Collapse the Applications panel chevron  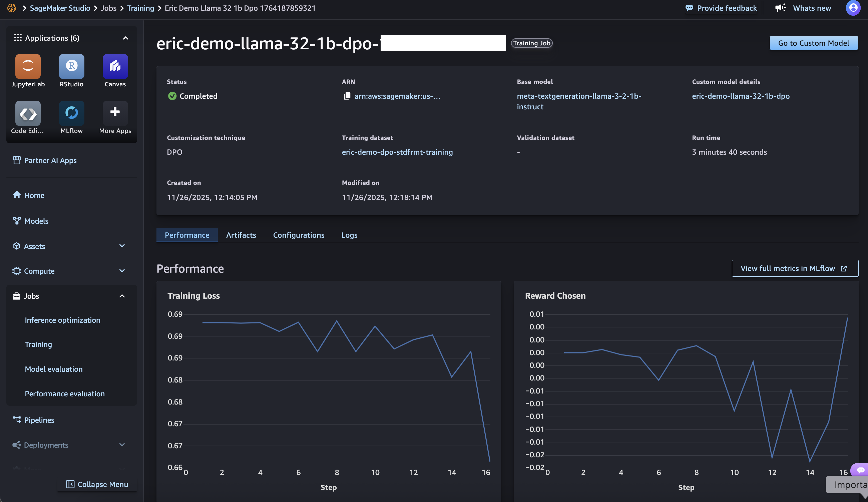(126, 38)
